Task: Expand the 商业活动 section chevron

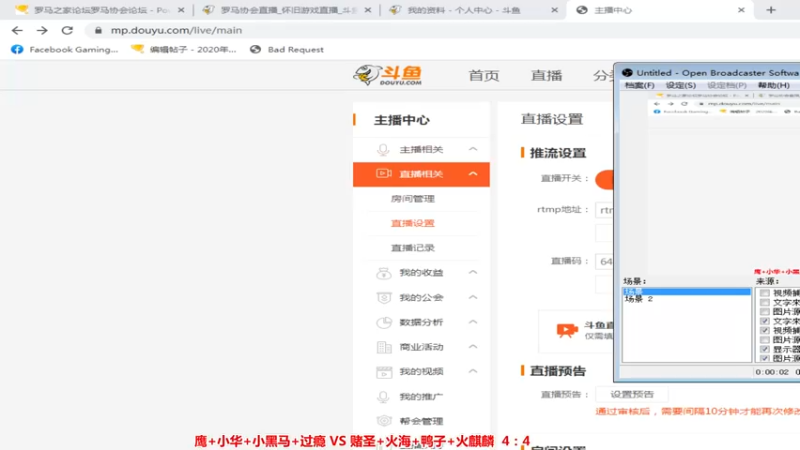Action: click(x=473, y=346)
